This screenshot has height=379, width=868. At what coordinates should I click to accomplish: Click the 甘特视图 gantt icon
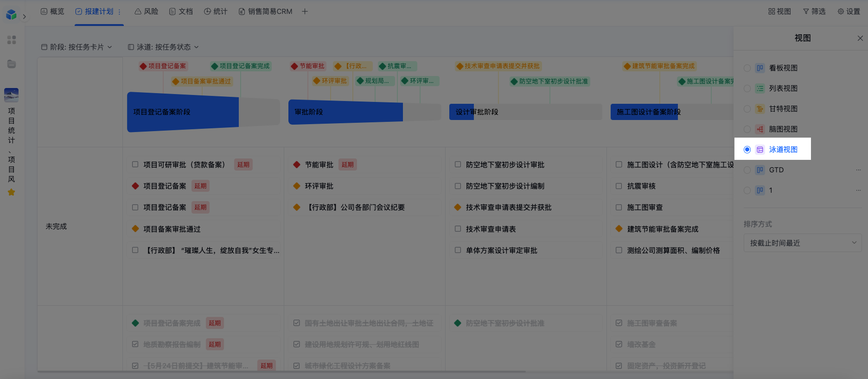coord(760,109)
